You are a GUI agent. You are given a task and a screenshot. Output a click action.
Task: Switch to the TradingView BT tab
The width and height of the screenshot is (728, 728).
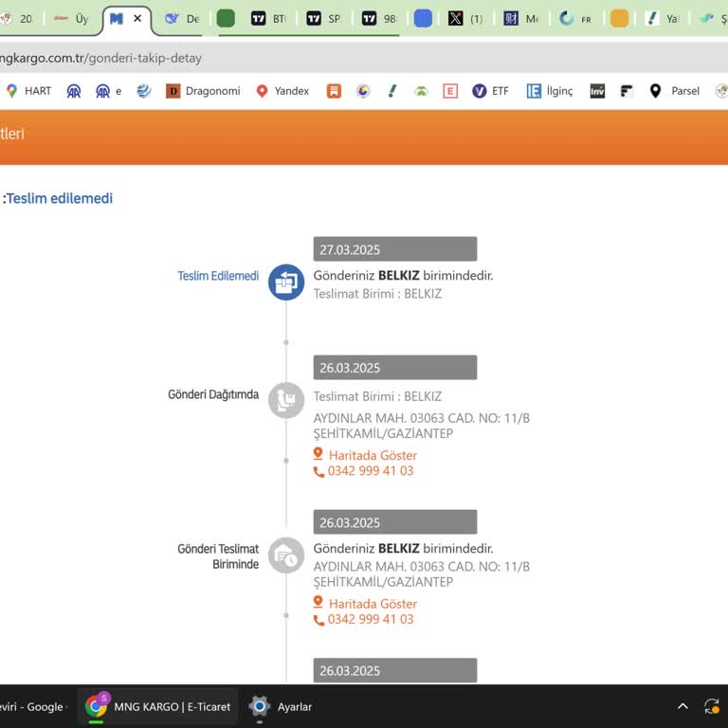point(269,19)
